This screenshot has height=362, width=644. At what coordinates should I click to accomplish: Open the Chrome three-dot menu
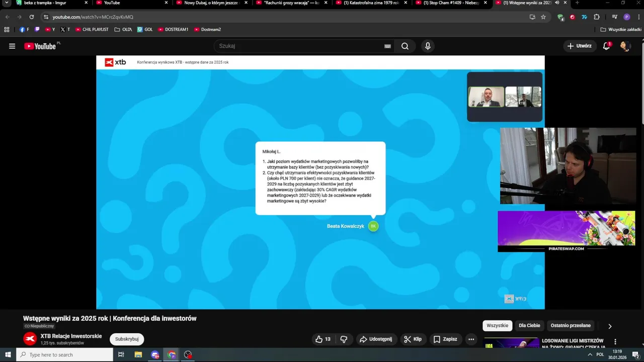(x=638, y=17)
